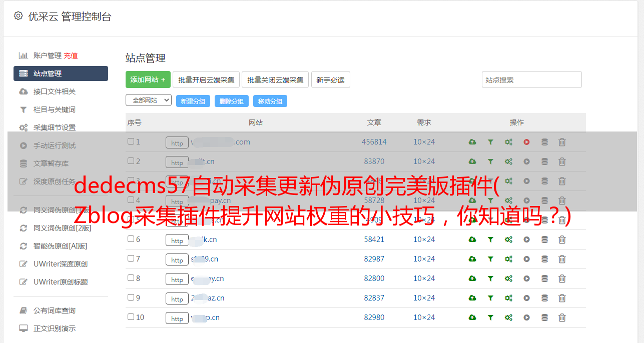
Task: Open the database icon in row 1
Action: [x=544, y=142]
